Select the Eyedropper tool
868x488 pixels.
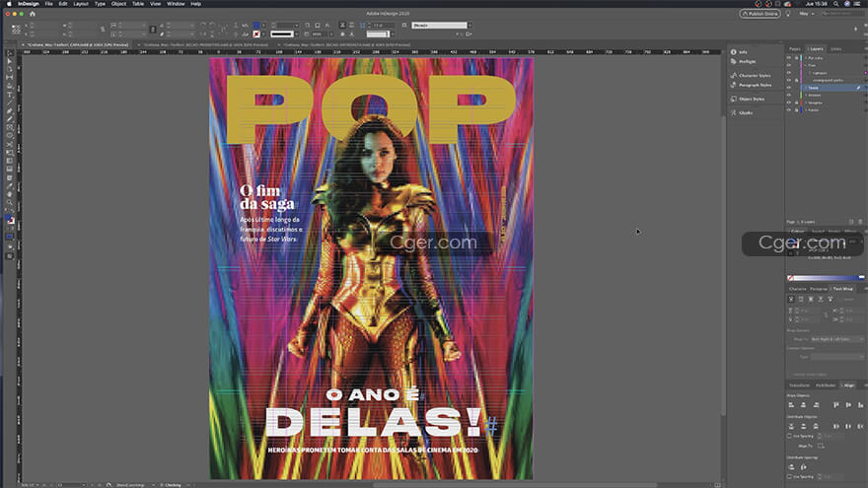pos(10,186)
